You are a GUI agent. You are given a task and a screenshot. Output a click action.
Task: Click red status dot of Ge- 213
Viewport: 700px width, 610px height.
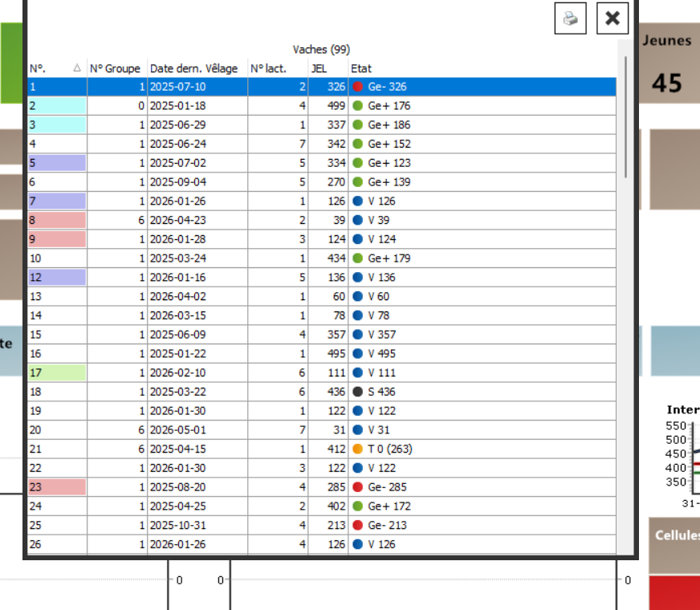click(357, 525)
